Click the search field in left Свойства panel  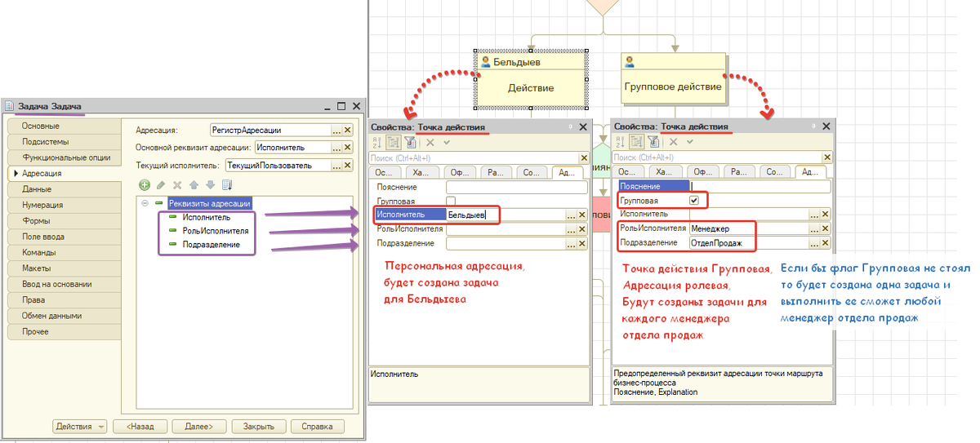click(x=473, y=157)
